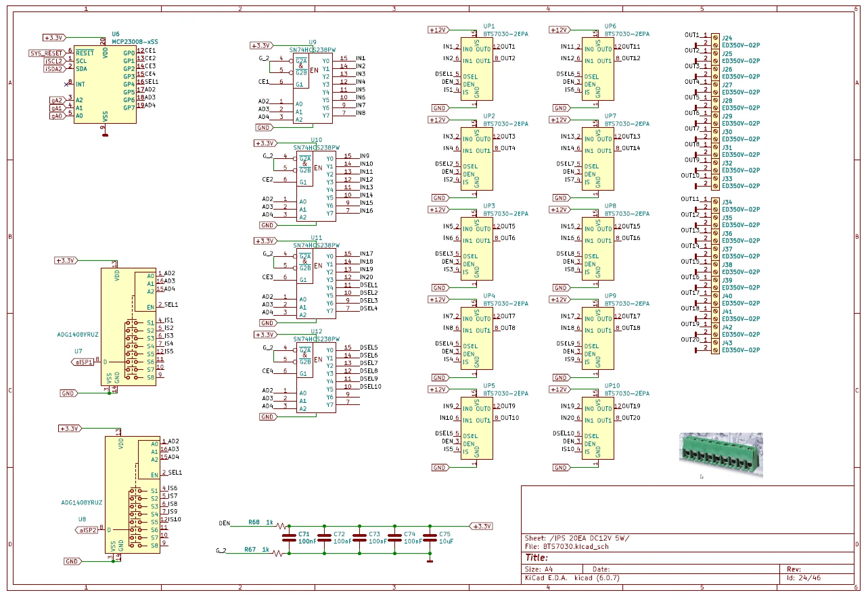Select the U10 SN74HC238PW decoder symbol
Image resolution: width=868 pixels, height=599 pixels.
(316, 187)
